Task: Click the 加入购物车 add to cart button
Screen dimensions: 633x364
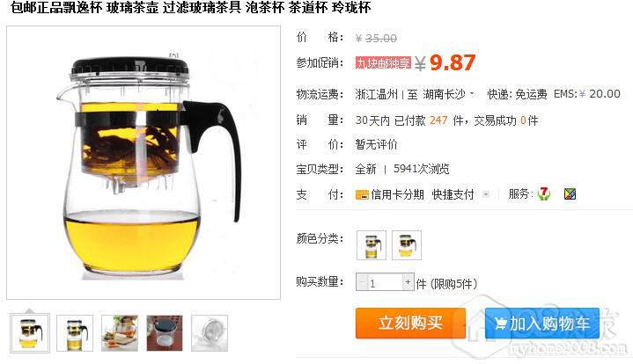Action: [x=542, y=323]
